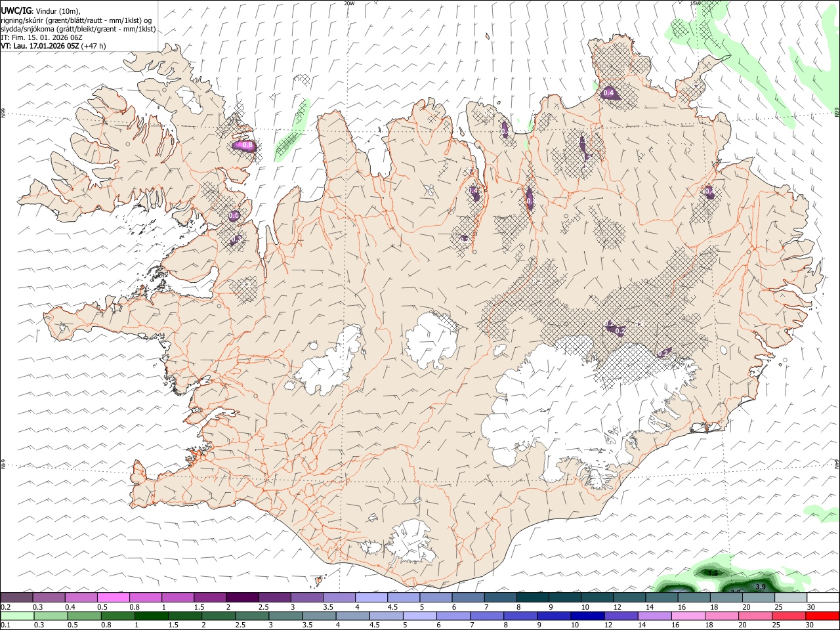Pick the dark teal 8–9 swatch, upper scale
Image resolution: width=840 pixels, height=630 pixels.
(x=532, y=597)
